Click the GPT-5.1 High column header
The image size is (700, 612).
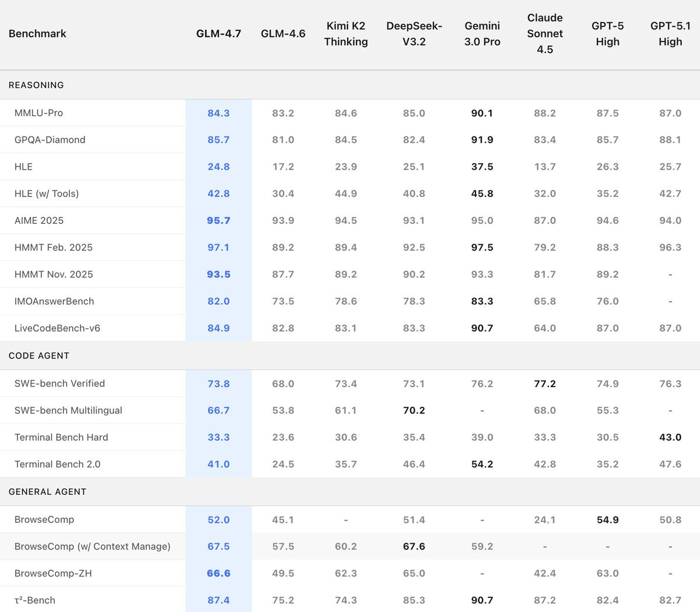[x=670, y=34]
